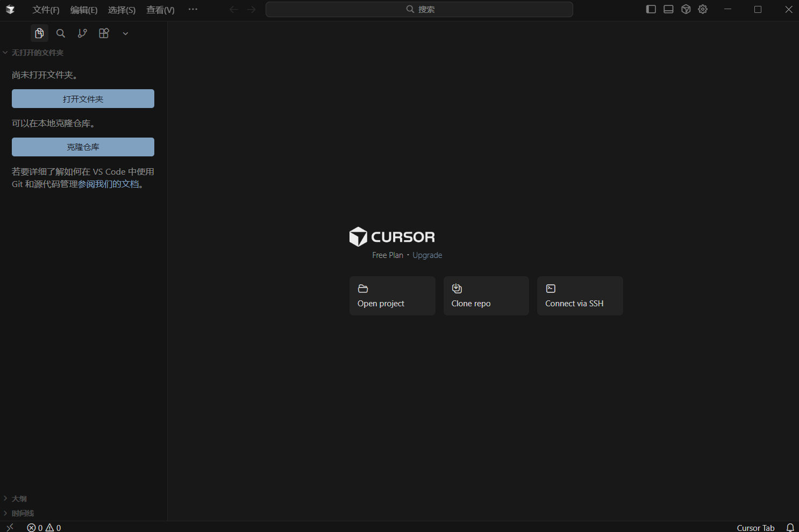Open notifications bell icon
The image size is (799, 532).
coord(790,528)
